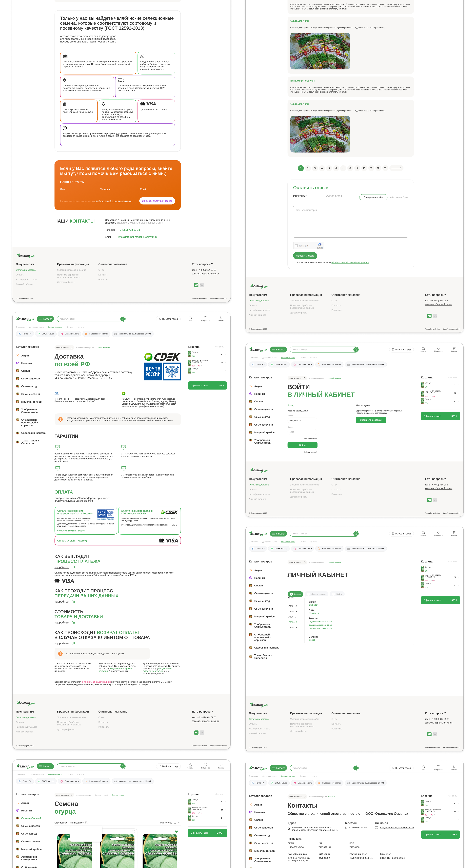
Task: Click into the 'Ваш комментарий' text area
Action: (350, 222)
